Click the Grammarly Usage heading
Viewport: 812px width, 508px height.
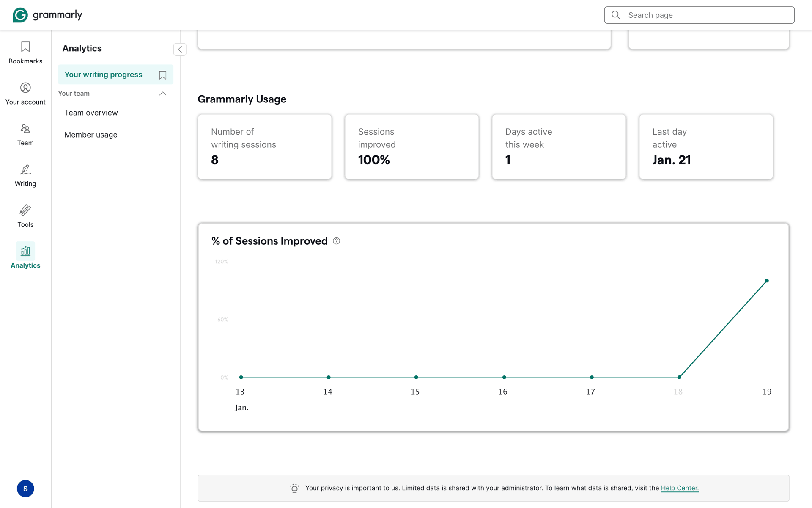(x=242, y=99)
